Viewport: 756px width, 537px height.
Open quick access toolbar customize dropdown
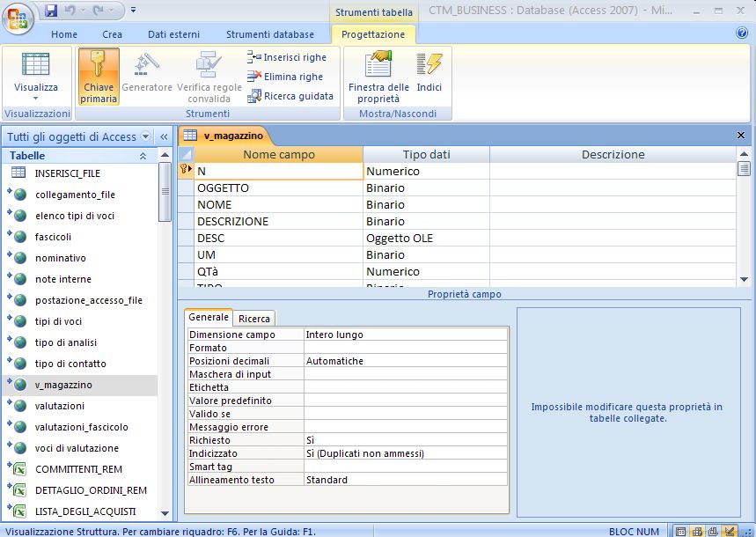point(133,10)
